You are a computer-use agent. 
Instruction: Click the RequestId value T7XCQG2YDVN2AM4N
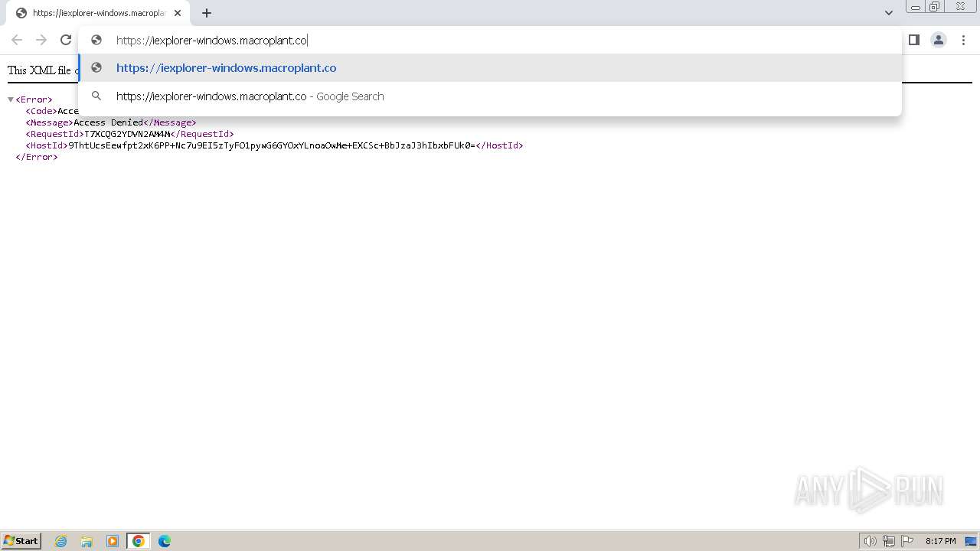128,134
